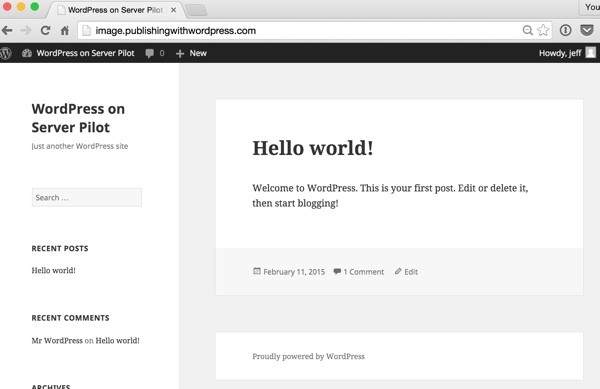
Task: Open the Proudly powered by WordPress link
Action: tap(308, 356)
